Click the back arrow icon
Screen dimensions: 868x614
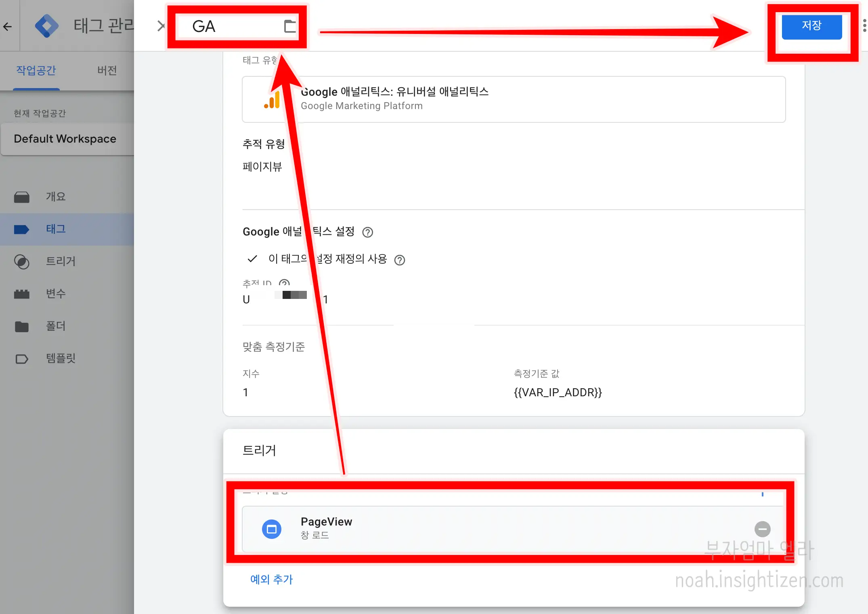coord(8,27)
